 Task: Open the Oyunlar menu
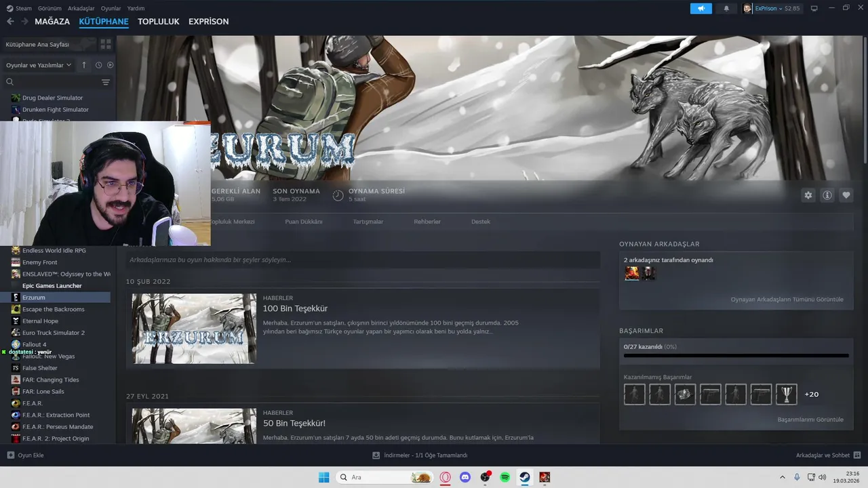(111, 8)
